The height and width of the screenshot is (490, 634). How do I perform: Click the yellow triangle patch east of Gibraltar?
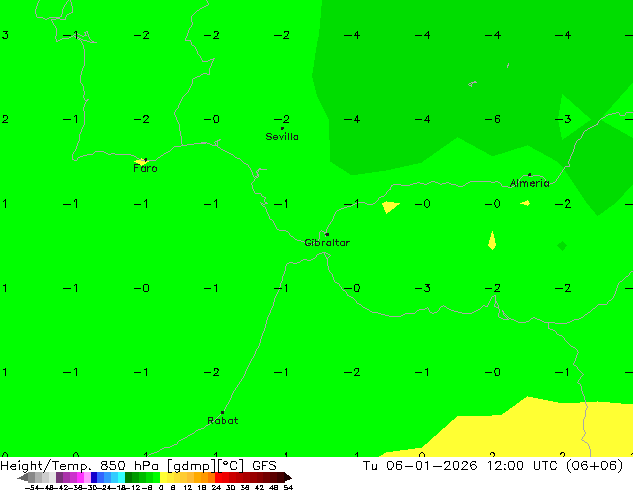coord(390,206)
